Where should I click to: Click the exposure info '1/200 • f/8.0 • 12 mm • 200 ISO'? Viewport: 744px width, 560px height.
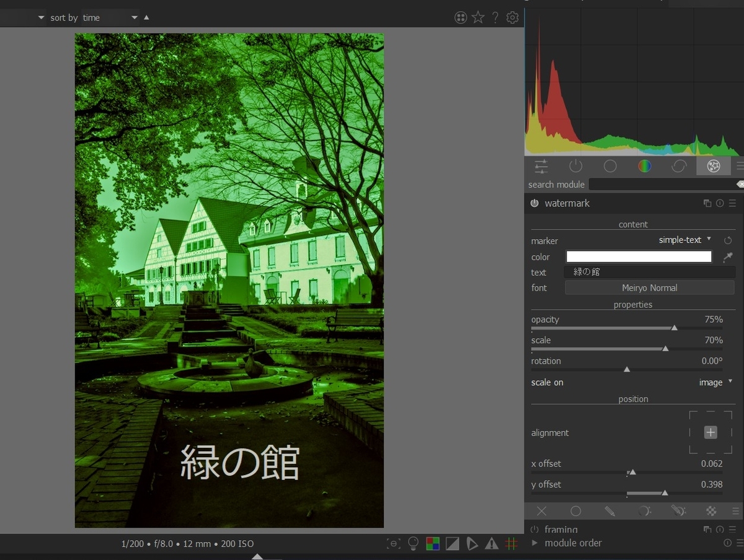tap(188, 544)
